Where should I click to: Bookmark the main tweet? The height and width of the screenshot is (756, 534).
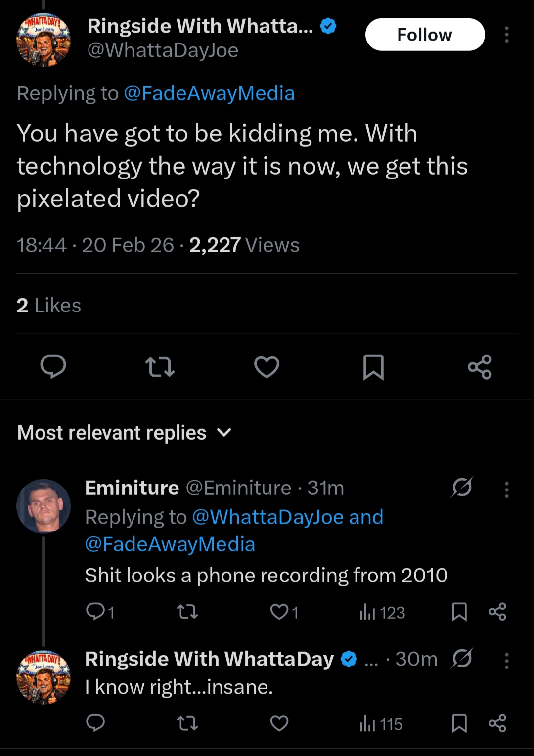click(373, 367)
